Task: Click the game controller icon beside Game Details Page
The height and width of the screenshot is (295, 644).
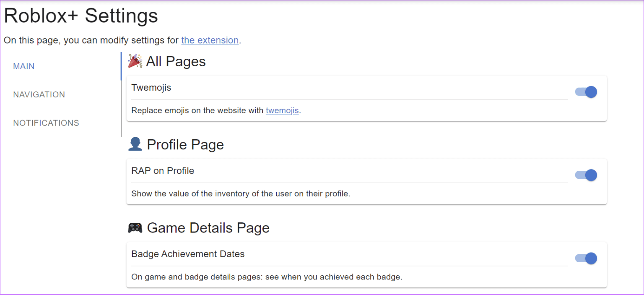Action: pyautogui.click(x=135, y=227)
